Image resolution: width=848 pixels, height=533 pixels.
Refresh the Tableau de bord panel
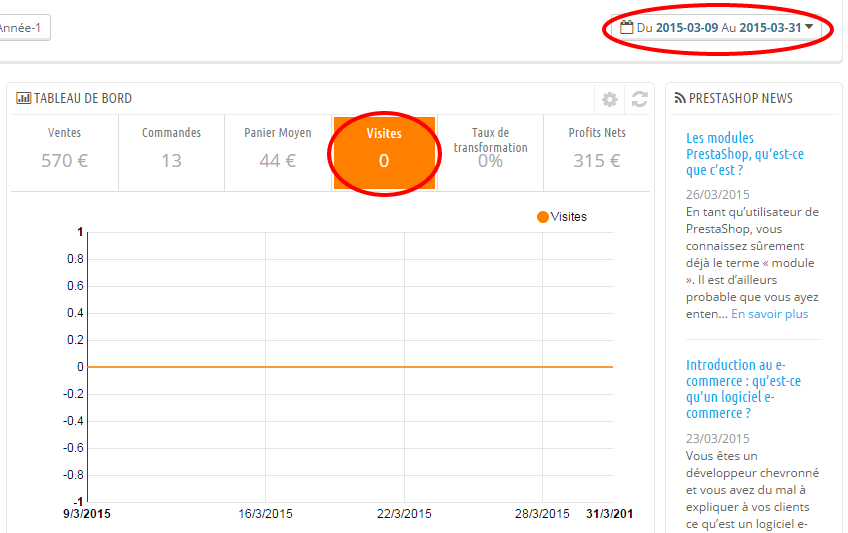coord(639,99)
